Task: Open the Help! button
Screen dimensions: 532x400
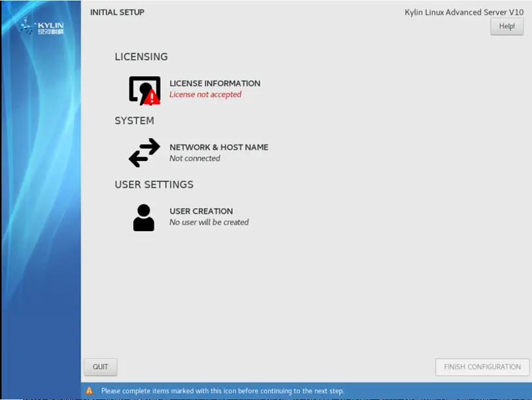Action: 506,26
